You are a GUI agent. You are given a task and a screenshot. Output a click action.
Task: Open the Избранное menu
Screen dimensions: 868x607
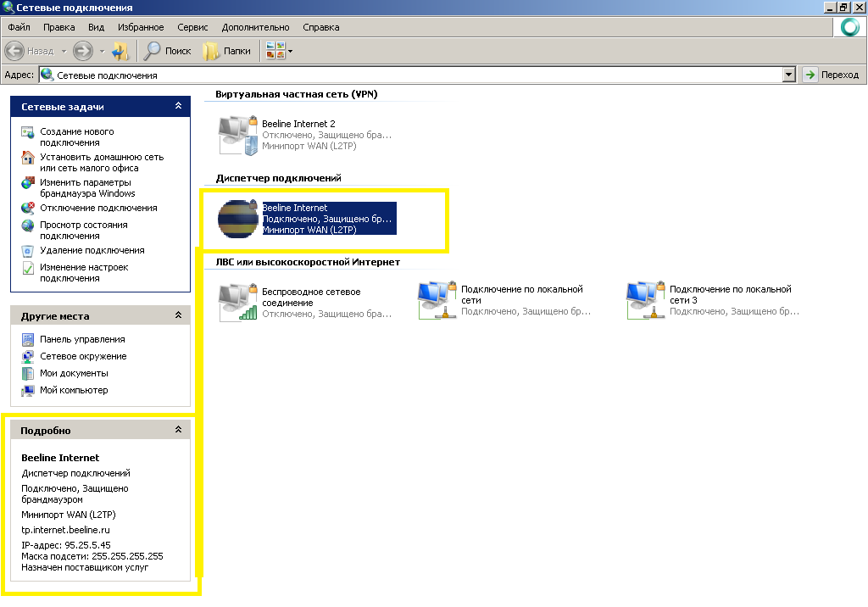coord(141,27)
